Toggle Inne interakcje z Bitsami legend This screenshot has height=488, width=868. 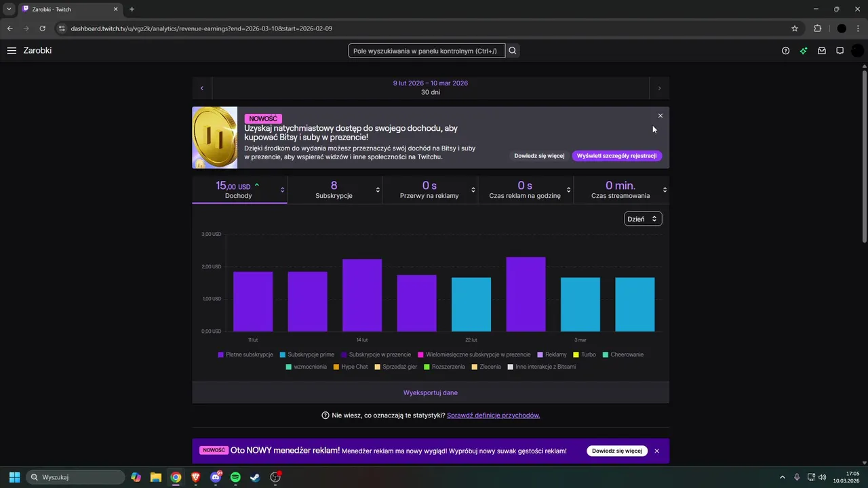pyautogui.click(x=542, y=367)
